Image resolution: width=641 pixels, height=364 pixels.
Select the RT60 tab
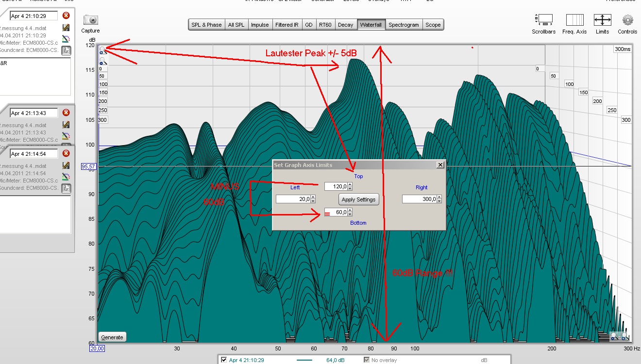[325, 25]
